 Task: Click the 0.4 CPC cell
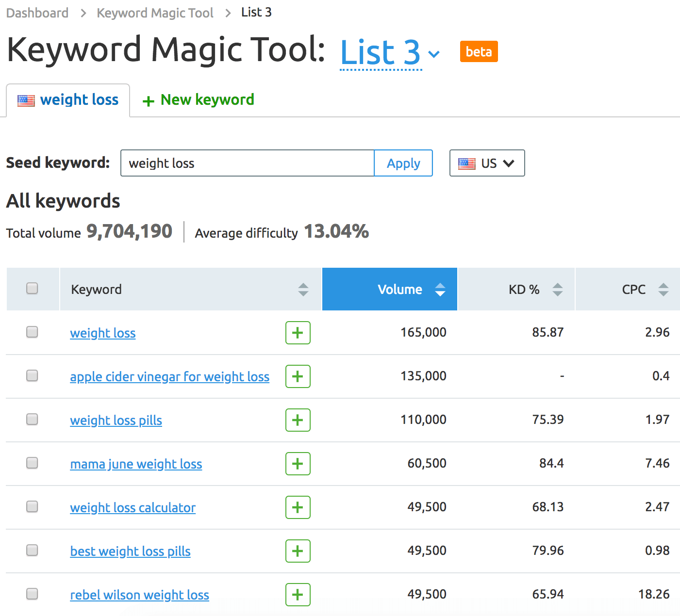click(x=661, y=376)
